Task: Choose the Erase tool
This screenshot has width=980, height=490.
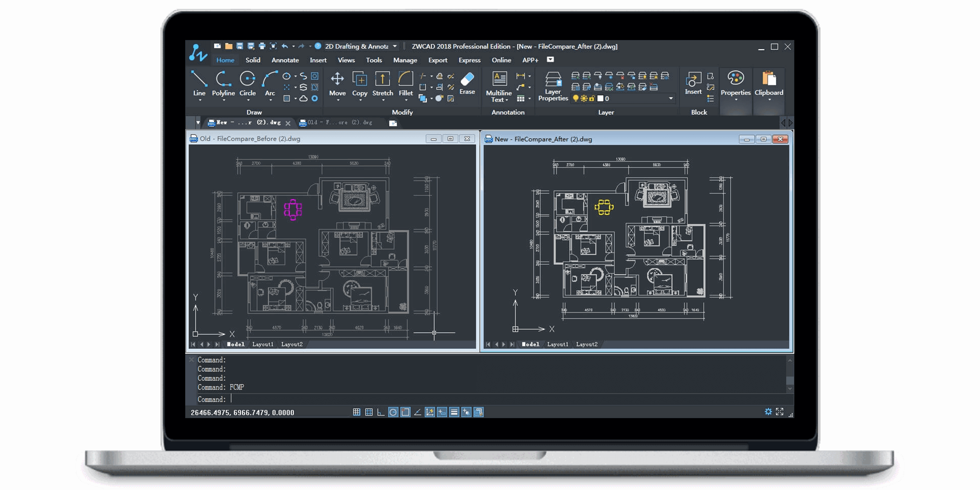Action: click(467, 82)
